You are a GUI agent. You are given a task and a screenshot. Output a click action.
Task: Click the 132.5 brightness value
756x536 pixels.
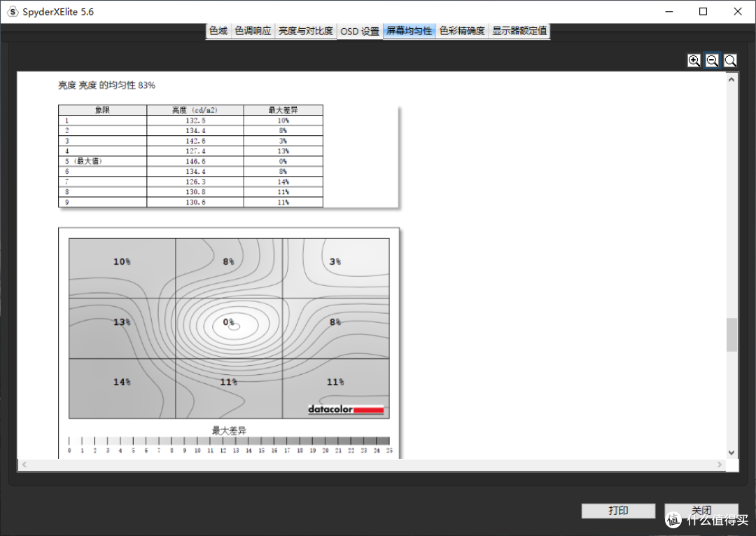pyautogui.click(x=195, y=121)
